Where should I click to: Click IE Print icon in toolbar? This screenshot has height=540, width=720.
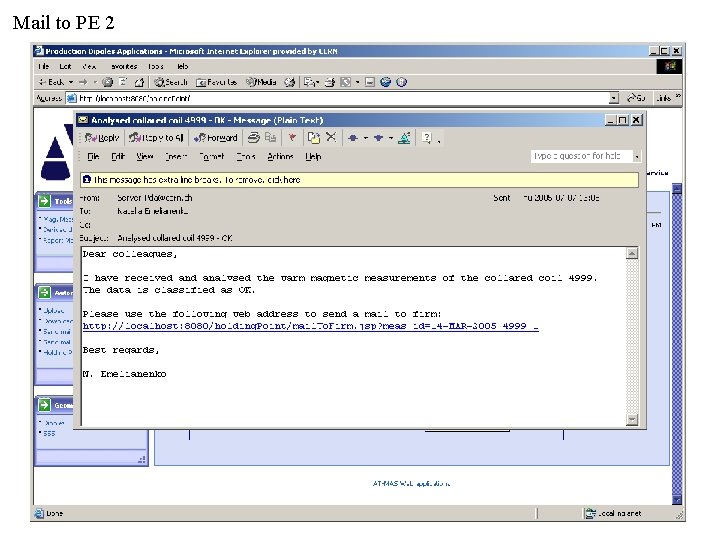click(x=330, y=82)
